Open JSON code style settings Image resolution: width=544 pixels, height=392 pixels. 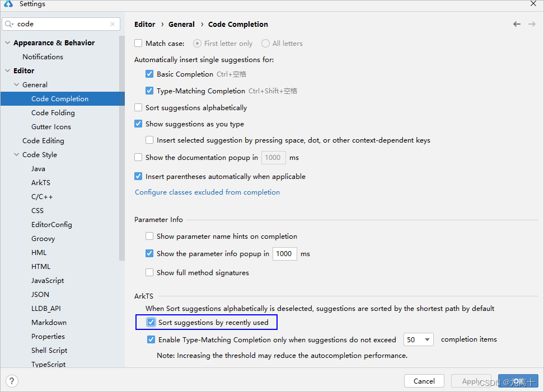[40, 295]
